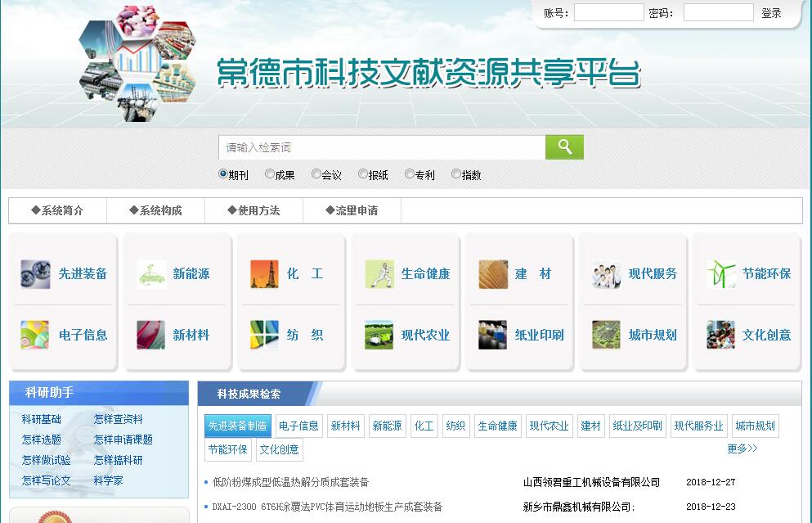Open the 新能源 car icon
812x523 pixels.
tap(151, 274)
